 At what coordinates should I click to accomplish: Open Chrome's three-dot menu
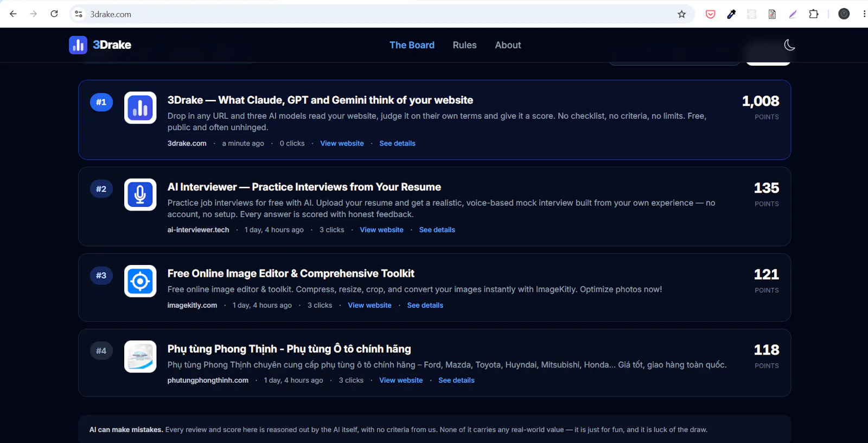coord(864,14)
